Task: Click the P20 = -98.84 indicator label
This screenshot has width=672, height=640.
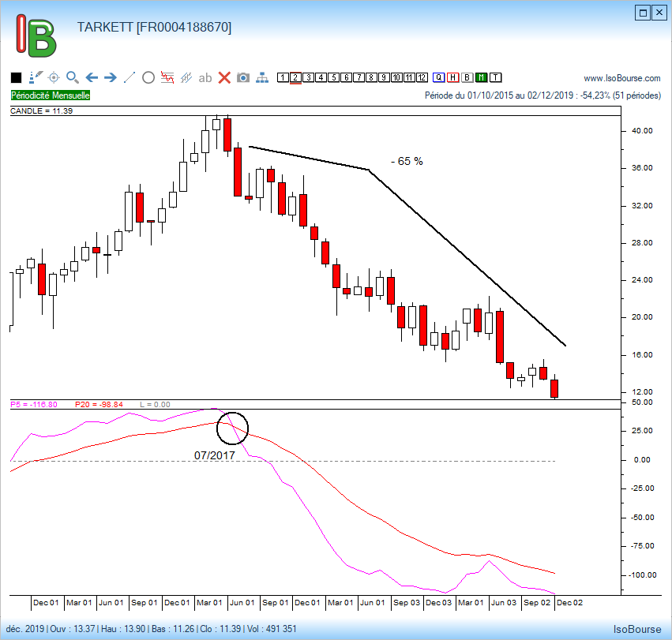Action: (x=99, y=404)
